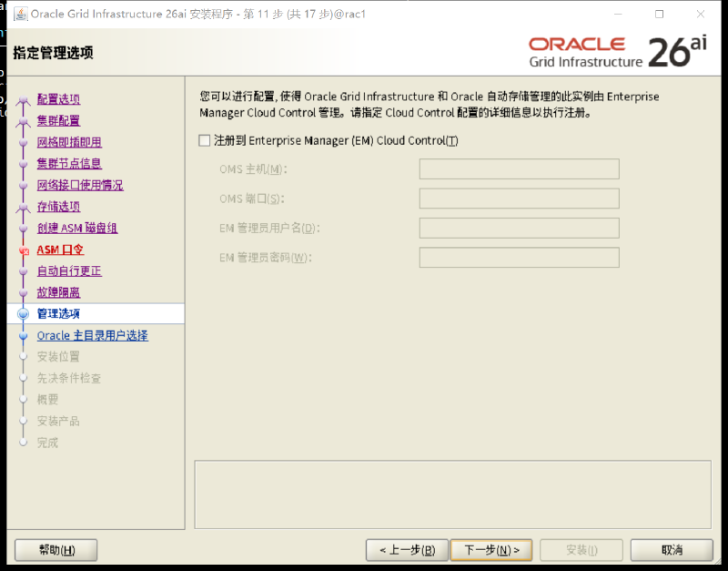Open 创建 ASM 磁盘组 step
This screenshot has width=728, height=571.
click(77, 228)
